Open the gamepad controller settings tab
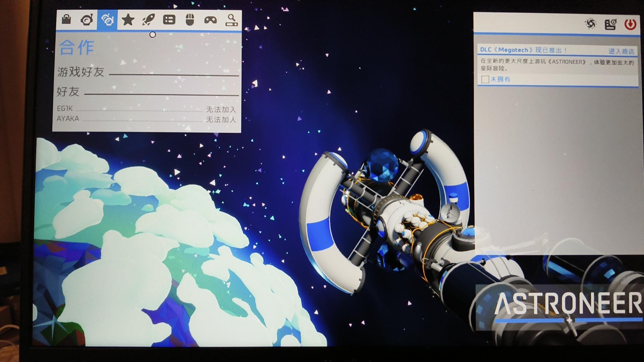 pos(211,20)
